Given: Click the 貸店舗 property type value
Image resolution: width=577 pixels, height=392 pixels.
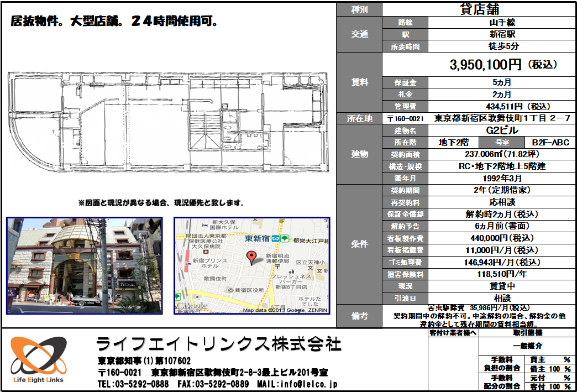Looking at the screenshot, I should click(479, 9).
